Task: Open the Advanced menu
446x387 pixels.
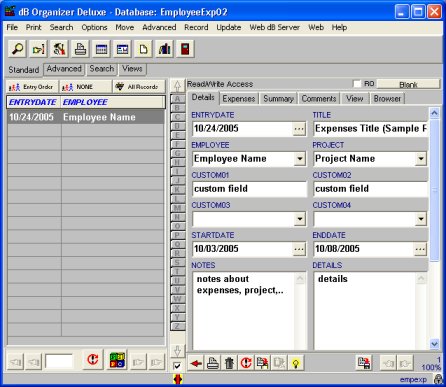Action: coord(159,27)
